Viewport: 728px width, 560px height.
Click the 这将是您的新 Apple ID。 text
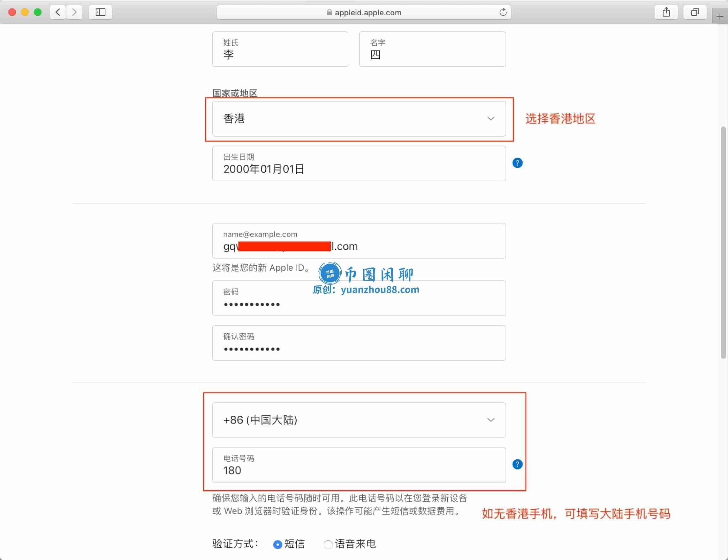[x=262, y=268]
